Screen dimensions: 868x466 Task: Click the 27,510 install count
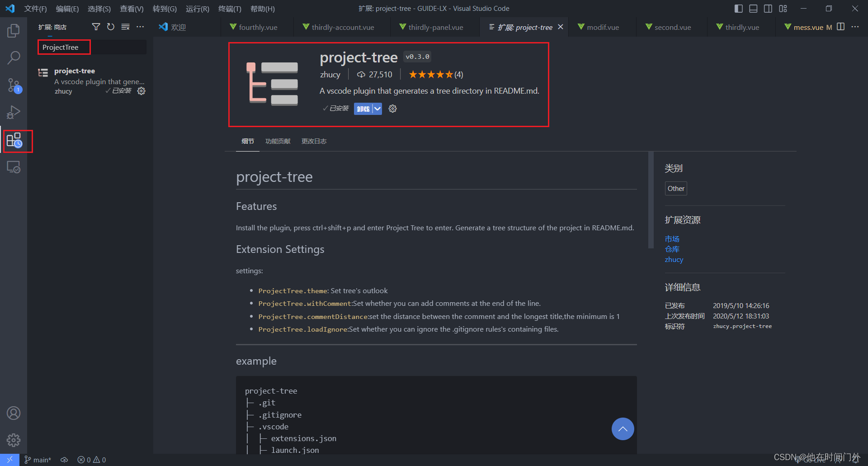375,75
